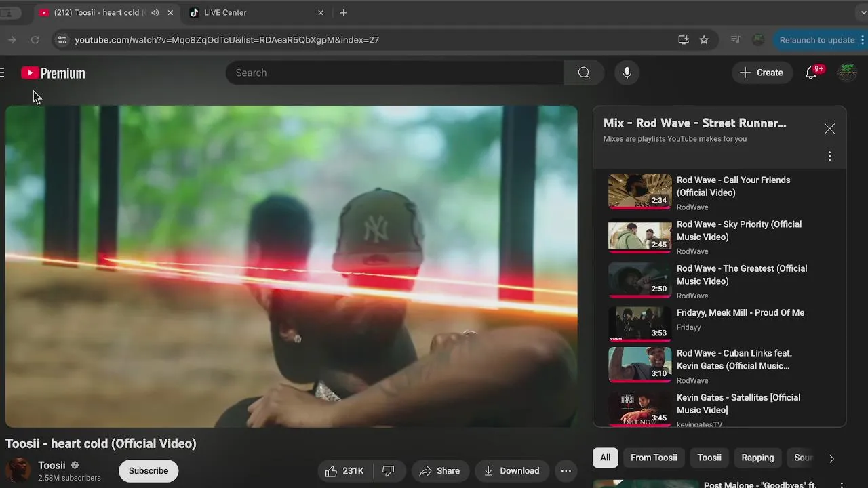Select the Rapping filter chip
868x488 pixels.
pos(757,457)
